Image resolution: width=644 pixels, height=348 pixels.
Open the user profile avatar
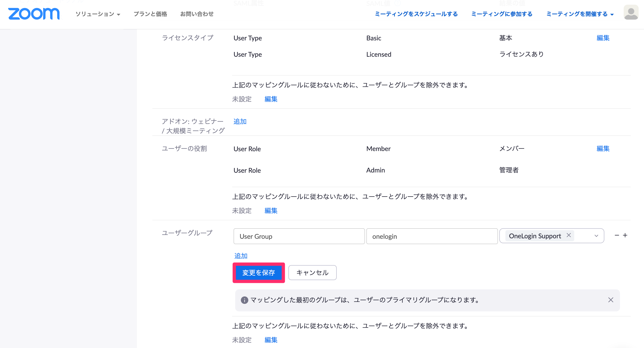[631, 12]
